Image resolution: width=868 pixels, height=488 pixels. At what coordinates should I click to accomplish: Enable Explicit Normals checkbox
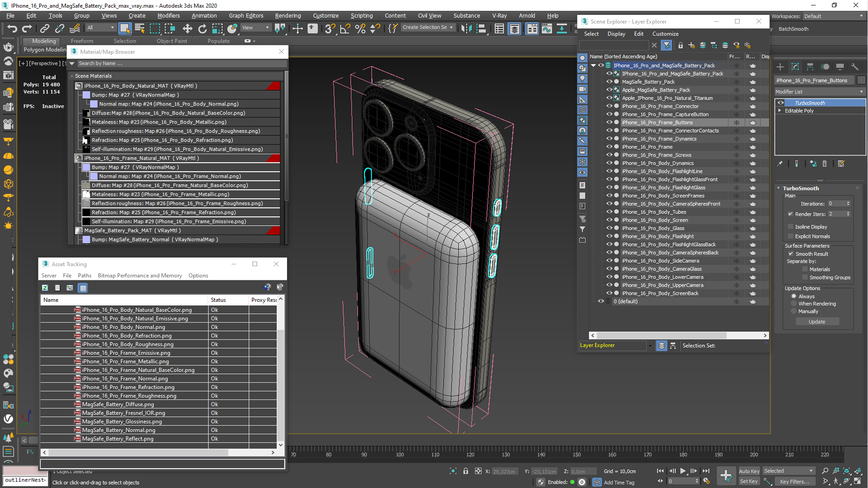coord(790,236)
